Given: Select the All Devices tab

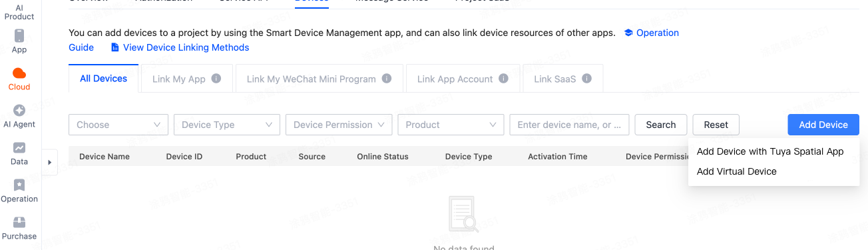Looking at the screenshot, I should [103, 79].
